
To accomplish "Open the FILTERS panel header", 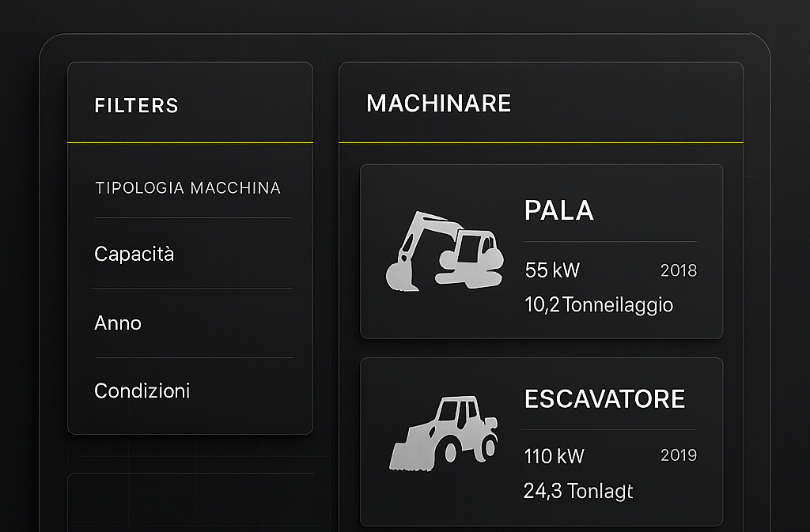I will coord(136,105).
